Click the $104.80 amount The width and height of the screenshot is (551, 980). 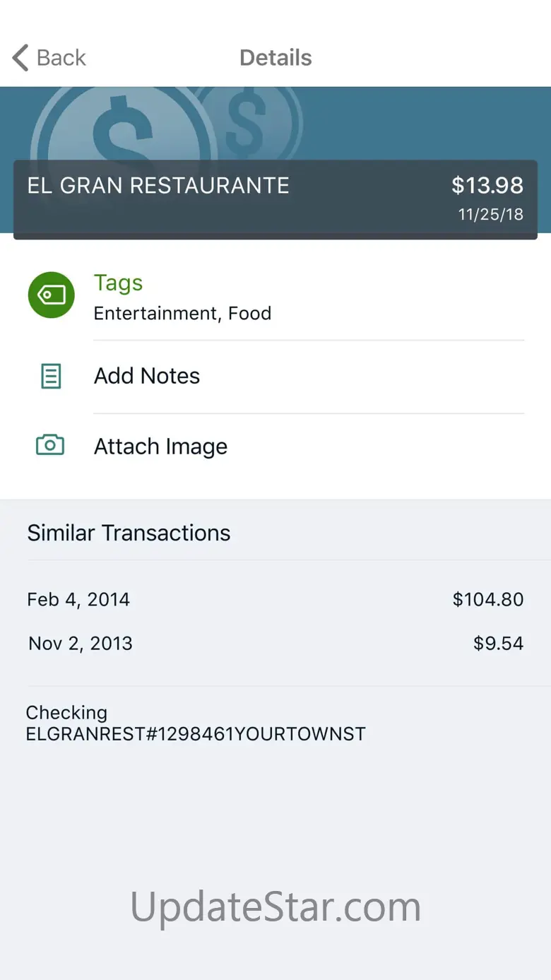coord(488,600)
